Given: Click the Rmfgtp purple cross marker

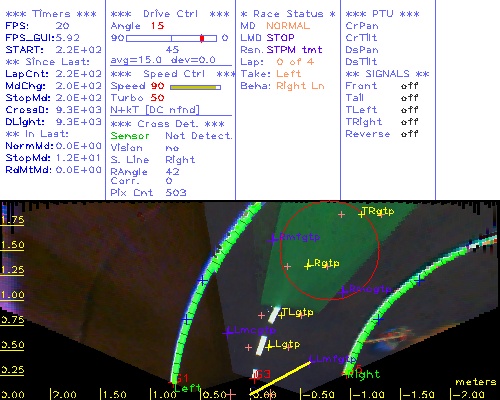Looking at the screenshot, I should pos(273,239).
